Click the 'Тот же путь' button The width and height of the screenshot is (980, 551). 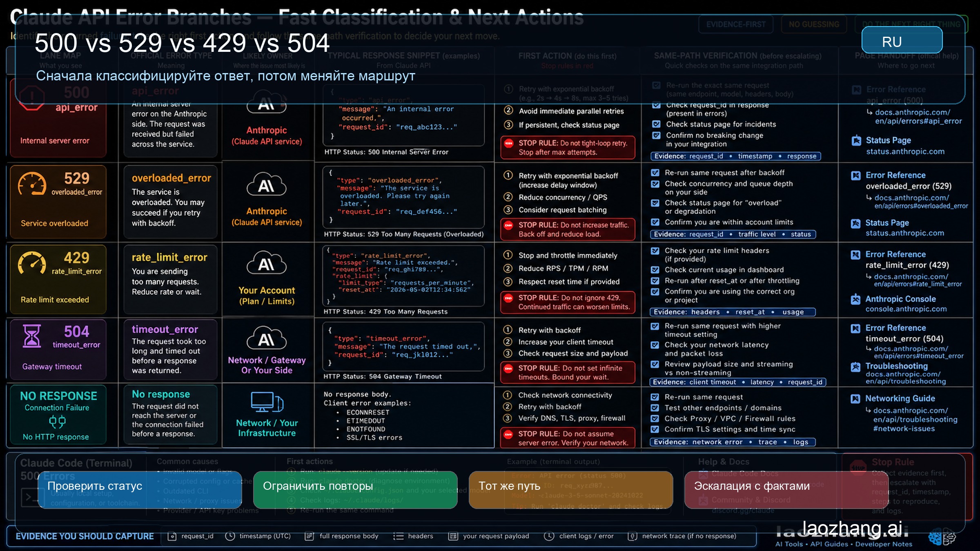pyautogui.click(x=571, y=490)
